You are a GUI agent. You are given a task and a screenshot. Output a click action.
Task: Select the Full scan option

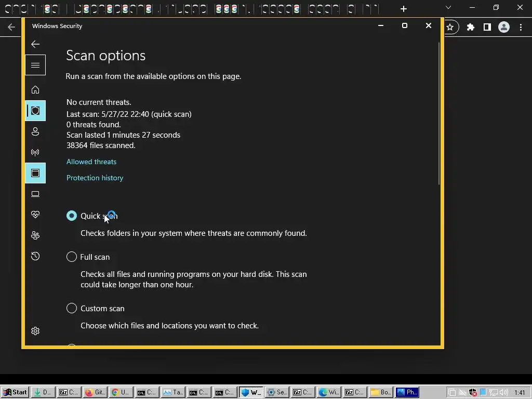tap(72, 257)
